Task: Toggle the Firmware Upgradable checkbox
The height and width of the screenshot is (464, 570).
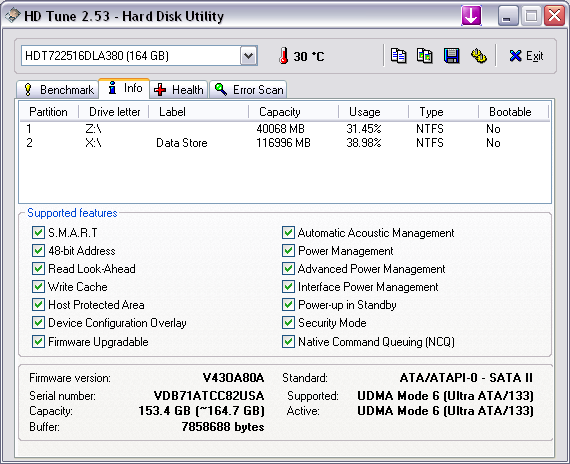Action: pyautogui.click(x=38, y=341)
